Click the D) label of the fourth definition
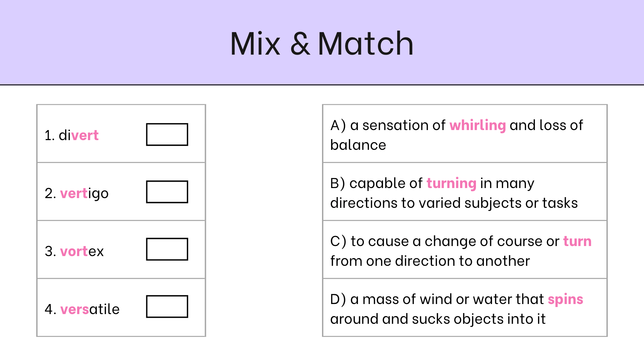The image size is (644, 362). click(338, 299)
